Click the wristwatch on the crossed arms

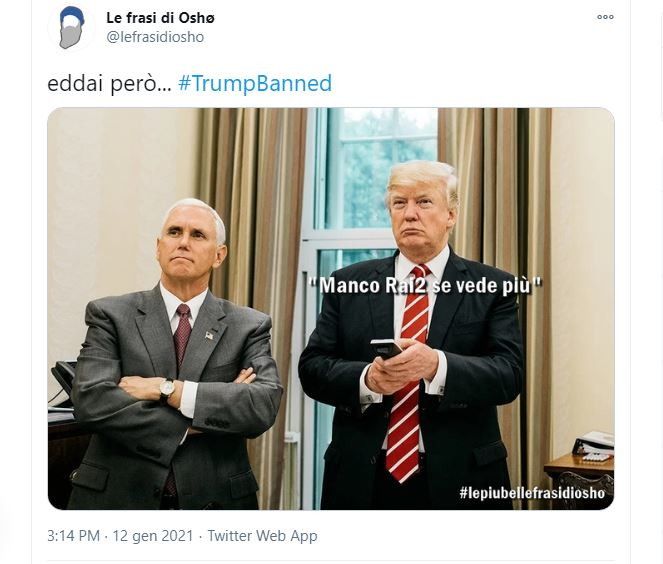click(x=167, y=389)
